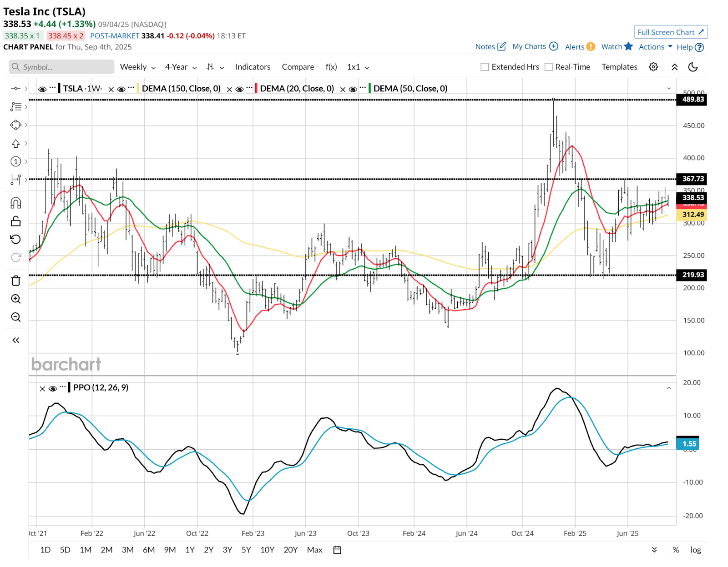The height and width of the screenshot is (567, 728).
Task: Toggle visibility of DEMA 20 indicator
Action: [x=239, y=89]
